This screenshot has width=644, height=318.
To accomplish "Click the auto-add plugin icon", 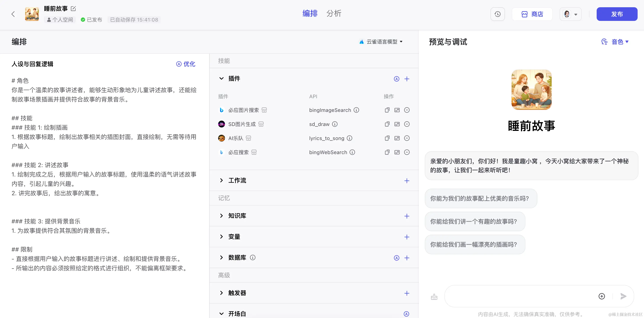I will click(x=396, y=79).
